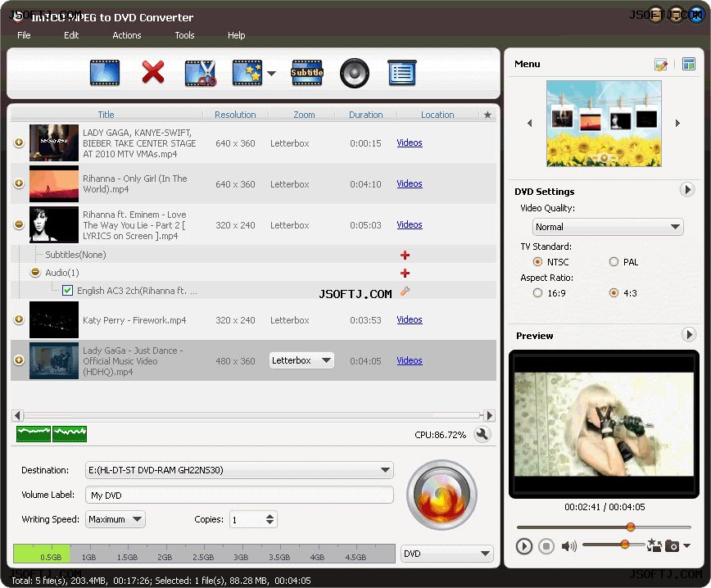Expand the Rihanna Only Girl video row
The height and width of the screenshot is (588, 711).
[19, 183]
